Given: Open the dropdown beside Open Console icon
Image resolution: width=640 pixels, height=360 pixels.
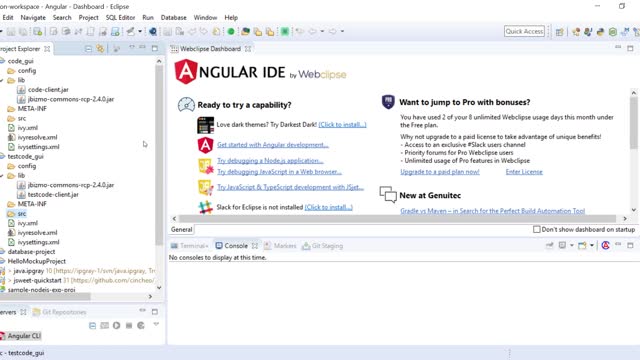Looking at the screenshot, I should [591, 245].
